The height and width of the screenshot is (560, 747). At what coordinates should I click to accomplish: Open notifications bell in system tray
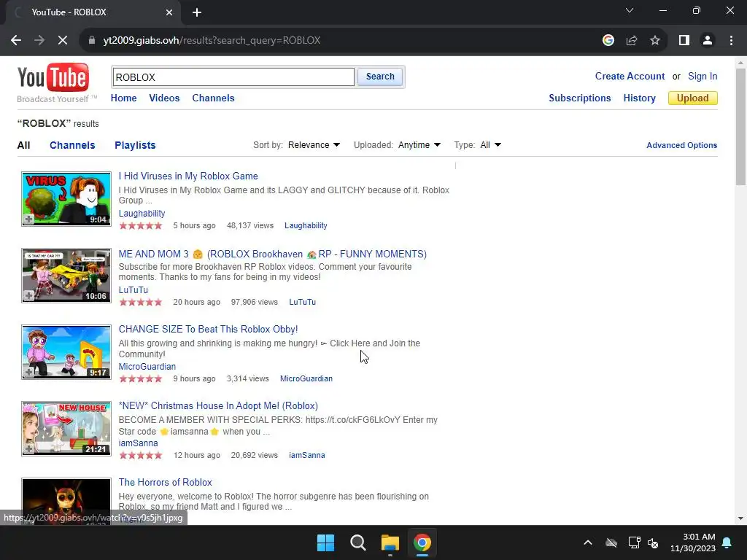coord(727,542)
